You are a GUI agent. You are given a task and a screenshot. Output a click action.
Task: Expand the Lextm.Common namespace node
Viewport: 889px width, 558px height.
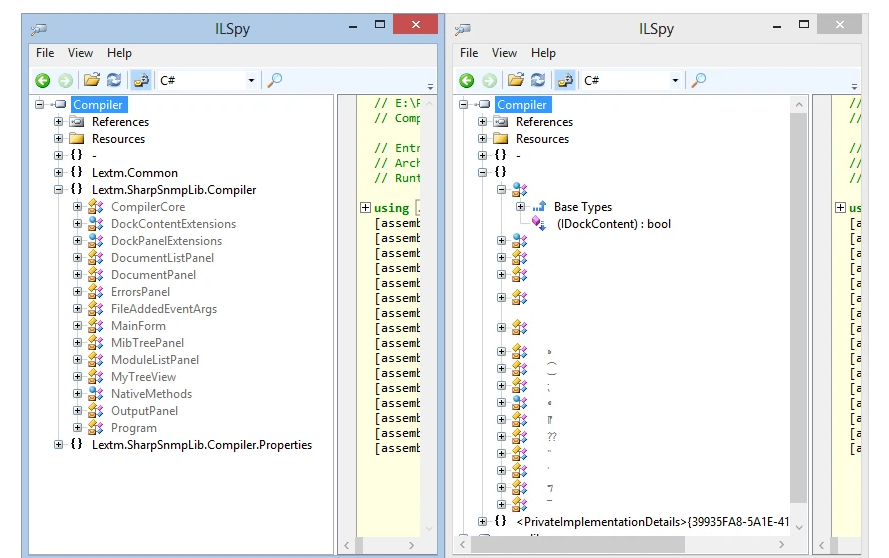58,172
